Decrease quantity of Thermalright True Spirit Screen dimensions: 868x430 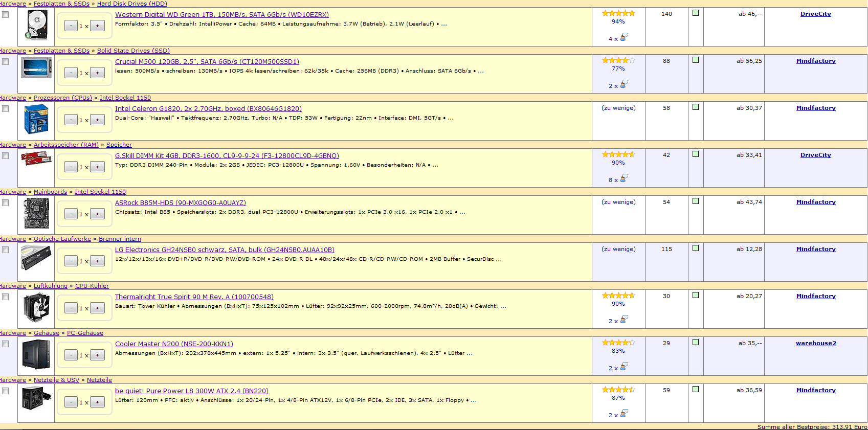click(x=71, y=308)
